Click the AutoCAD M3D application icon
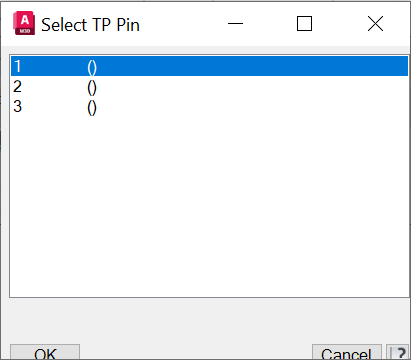 [24, 23]
